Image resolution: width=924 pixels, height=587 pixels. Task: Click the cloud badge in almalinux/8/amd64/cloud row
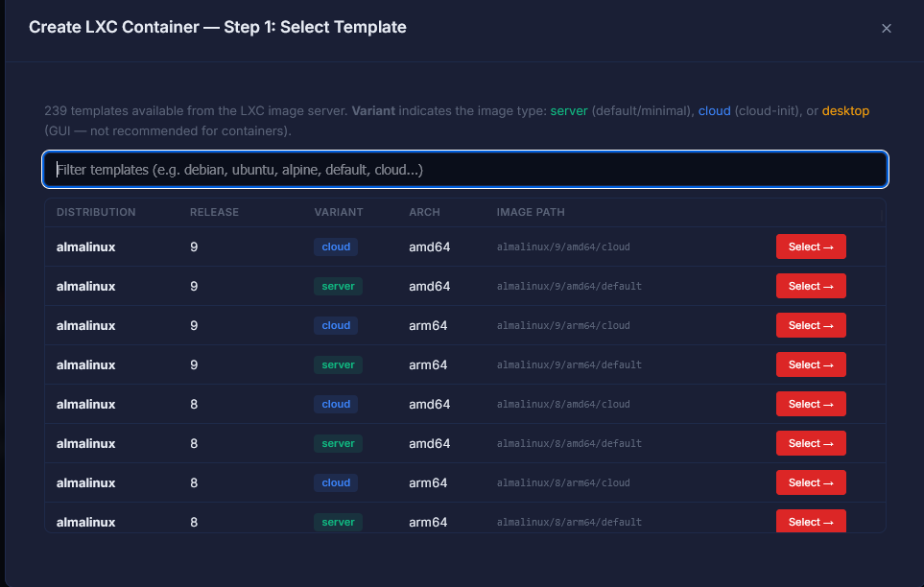pos(336,404)
